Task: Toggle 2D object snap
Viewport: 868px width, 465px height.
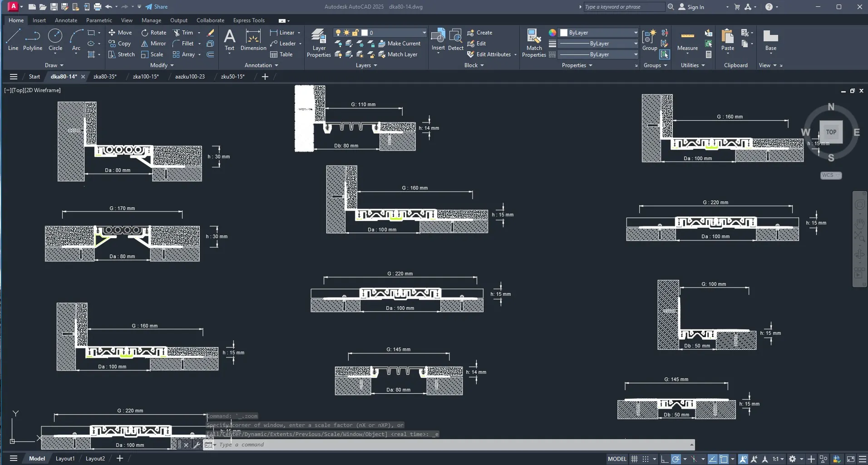Action: coord(724,459)
